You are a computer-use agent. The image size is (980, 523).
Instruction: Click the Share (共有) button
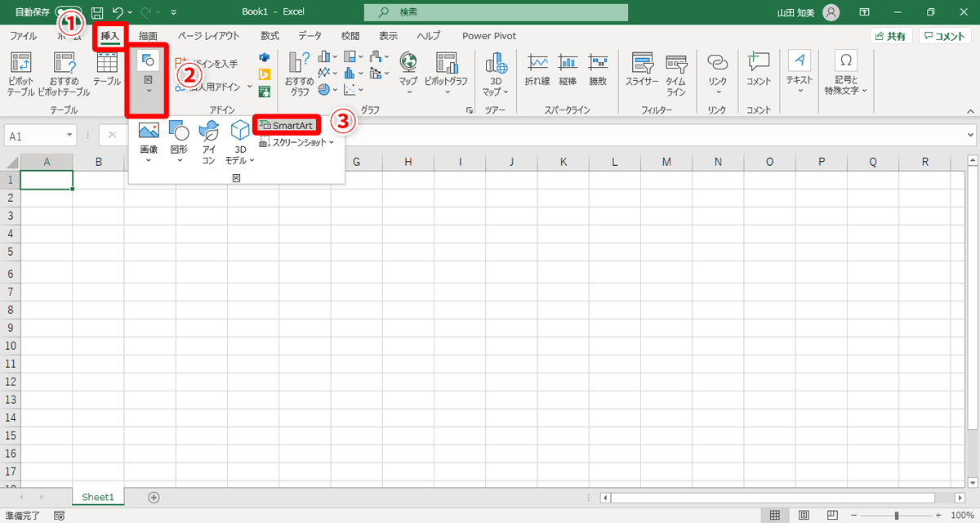[x=891, y=36]
